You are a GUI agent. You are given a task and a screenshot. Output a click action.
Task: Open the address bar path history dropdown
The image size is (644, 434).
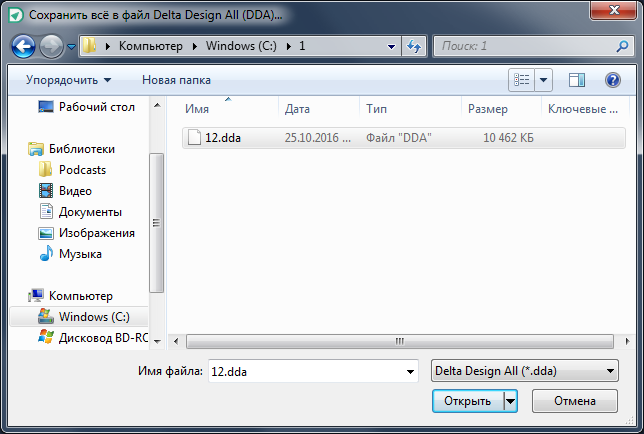[x=391, y=46]
